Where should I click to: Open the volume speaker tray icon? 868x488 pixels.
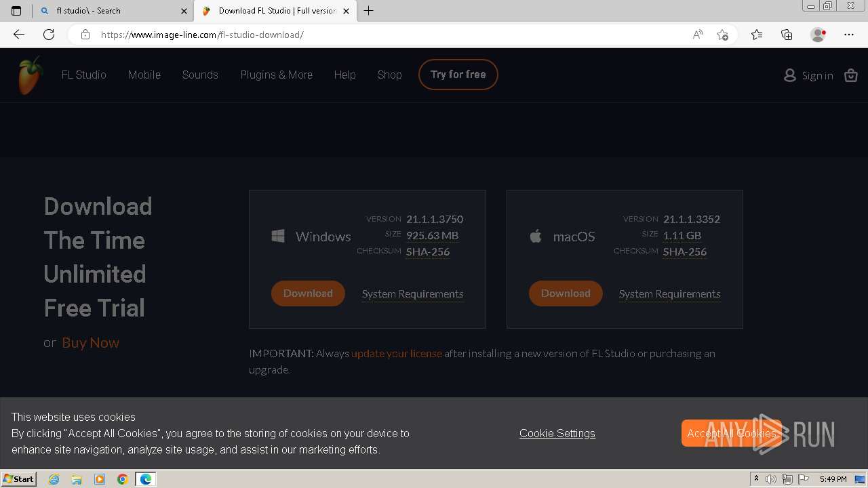point(771,479)
